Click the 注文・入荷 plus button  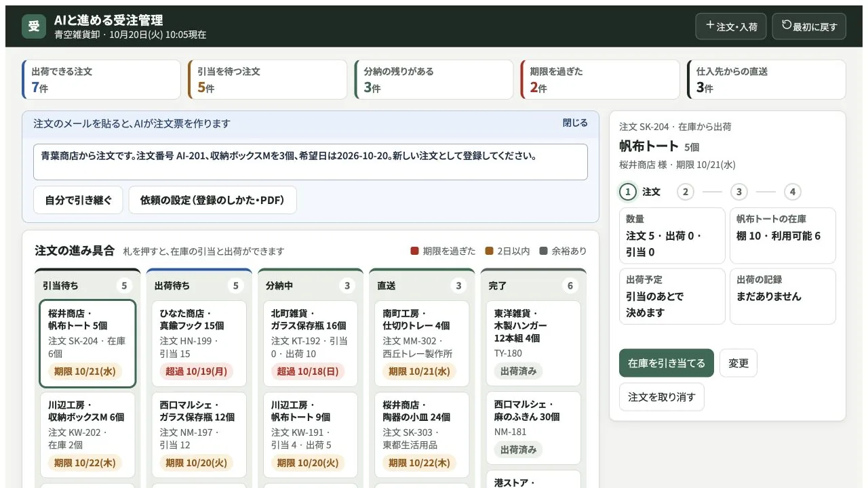click(x=731, y=26)
